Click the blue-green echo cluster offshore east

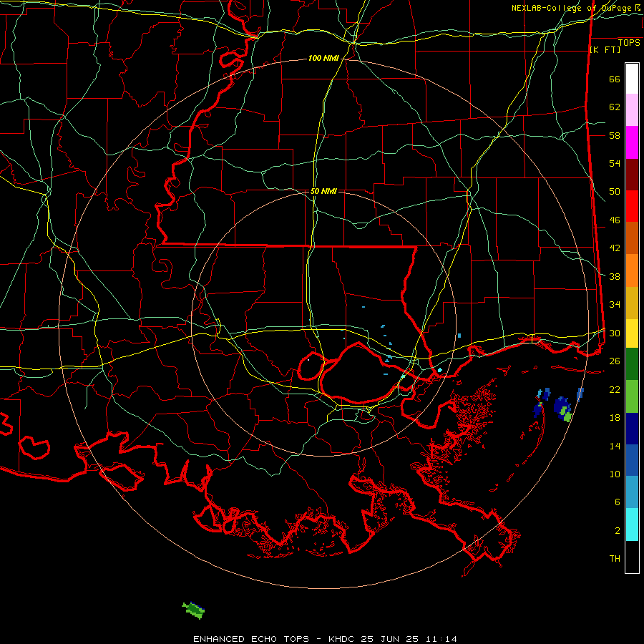pyautogui.click(x=562, y=409)
